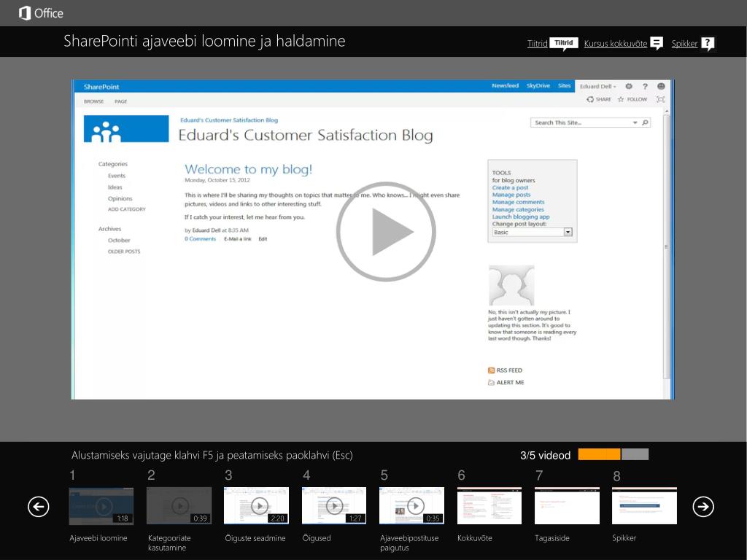Click Create a post in blog tools
The height and width of the screenshot is (560, 747).
tap(510, 187)
